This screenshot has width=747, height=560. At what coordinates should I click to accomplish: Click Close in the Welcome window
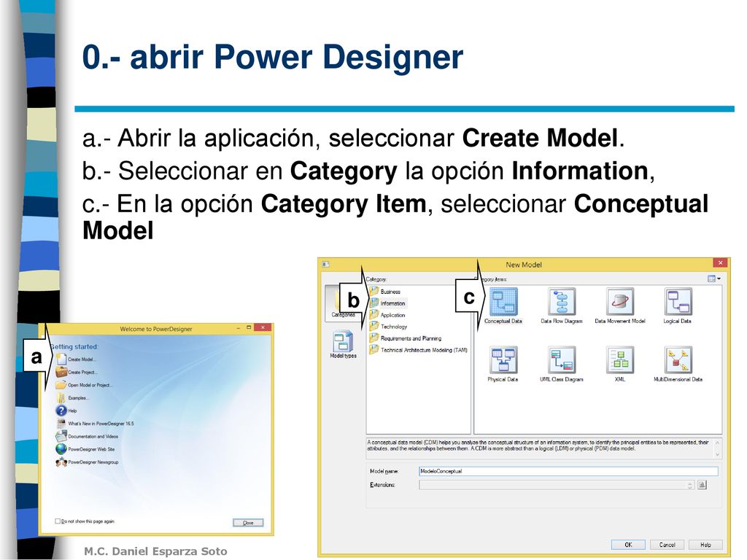[248, 522]
